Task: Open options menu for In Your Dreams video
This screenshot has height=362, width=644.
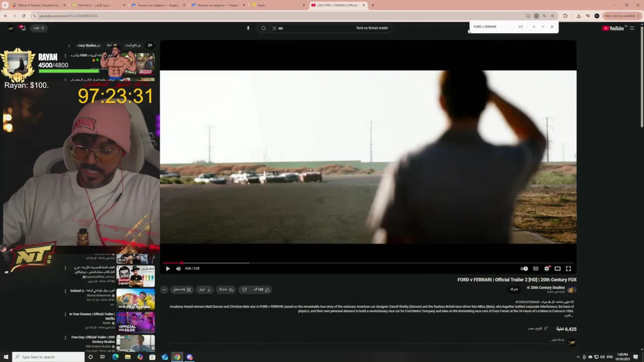Action: click(65, 314)
